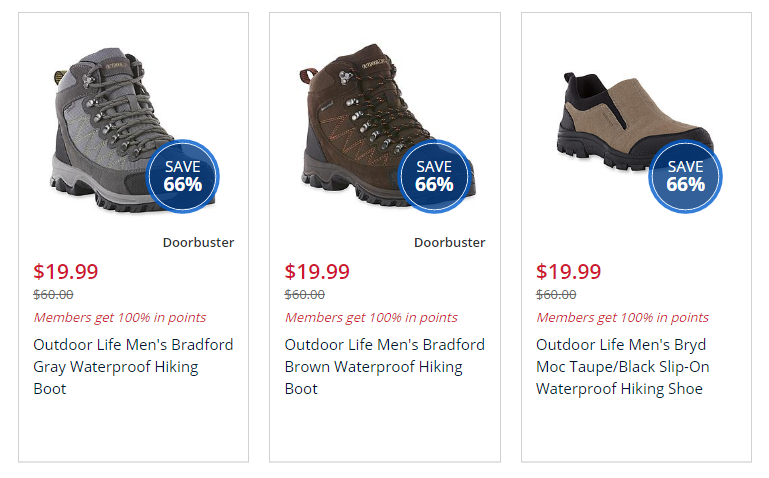Screen dimensions: 769x478
Task: Click the $19.99 price on the brown boot card
Action: 317,271
